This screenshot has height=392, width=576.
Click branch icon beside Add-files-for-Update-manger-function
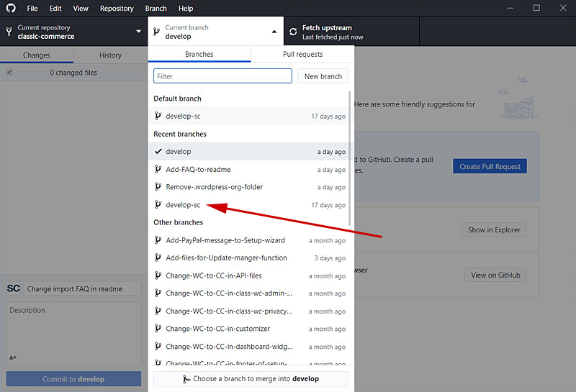158,257
